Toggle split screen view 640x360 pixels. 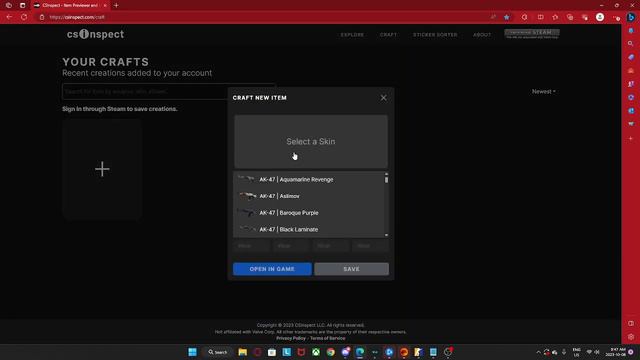(540, 17)
